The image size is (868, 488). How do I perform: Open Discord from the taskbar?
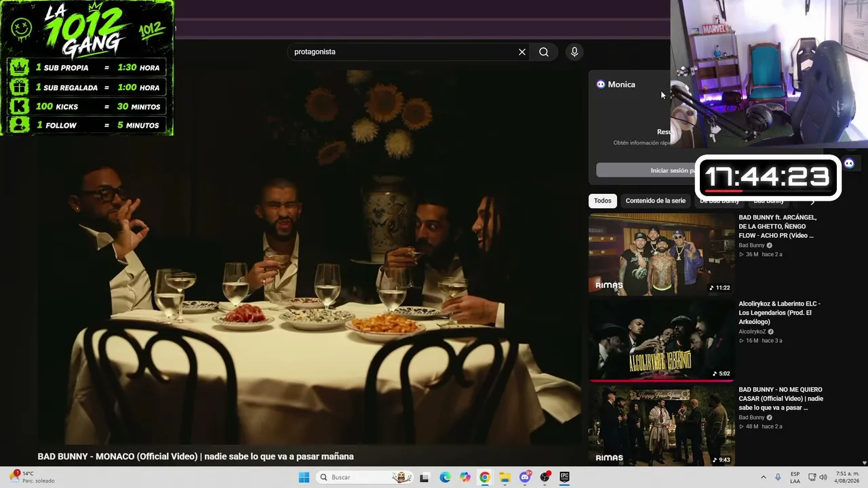[525, 477]
